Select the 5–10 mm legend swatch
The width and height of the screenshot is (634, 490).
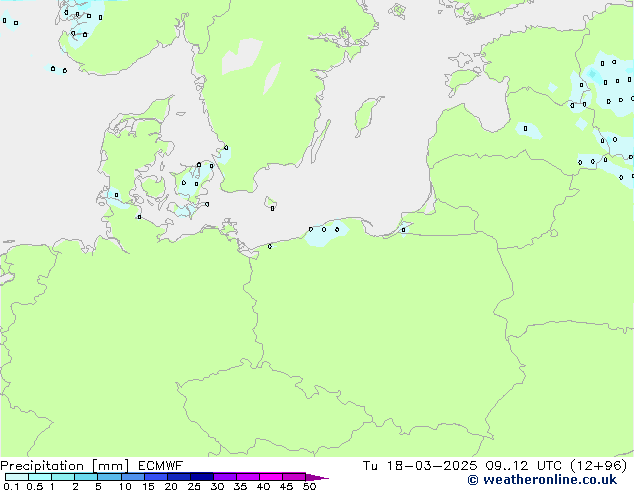click(109, 477)
